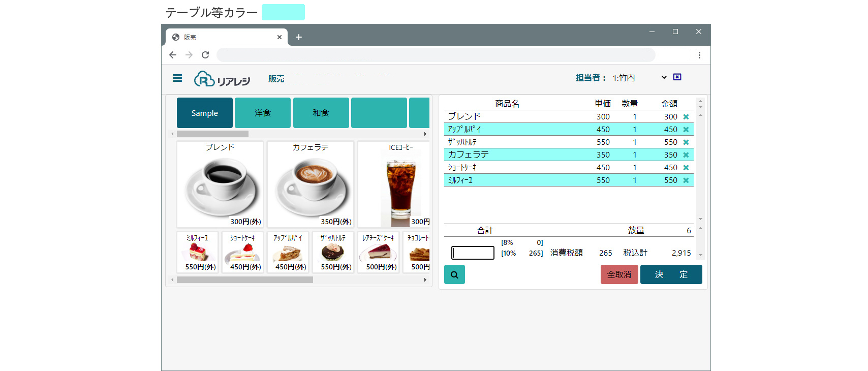Focus the code input field
This screenshot has height=371, width=868.
473,253
